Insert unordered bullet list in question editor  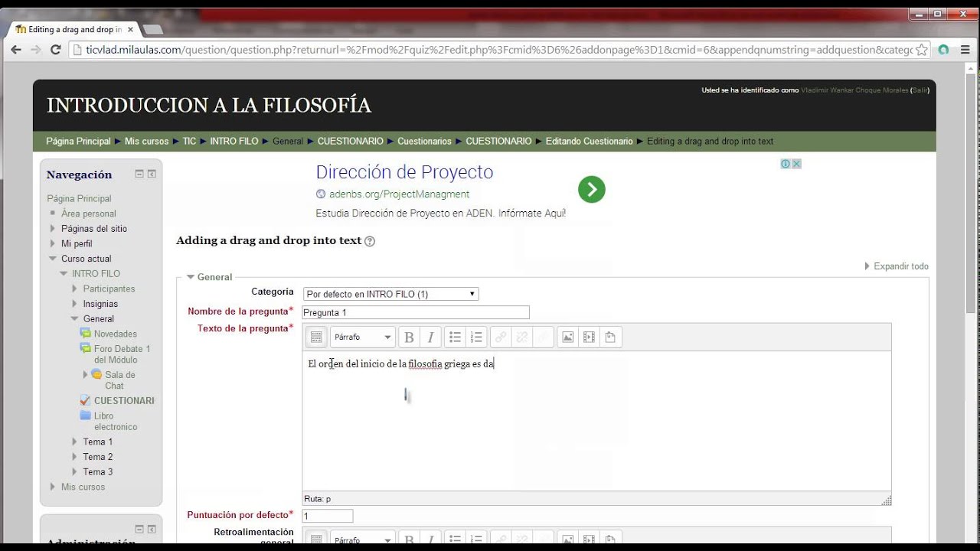tap(455, 337)
